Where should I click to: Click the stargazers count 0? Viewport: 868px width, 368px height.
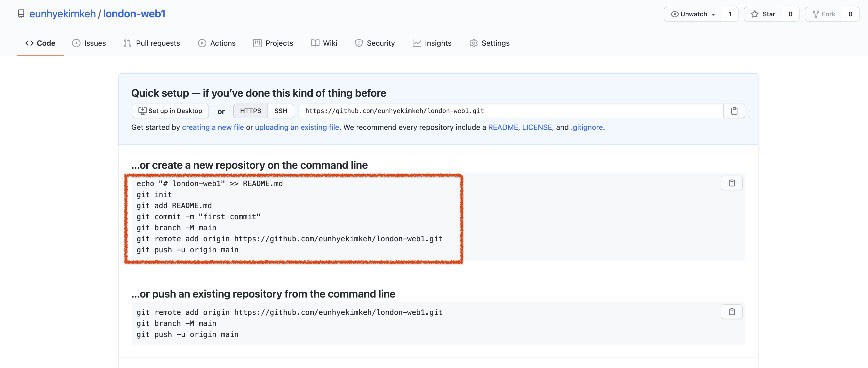pos(791,14)
